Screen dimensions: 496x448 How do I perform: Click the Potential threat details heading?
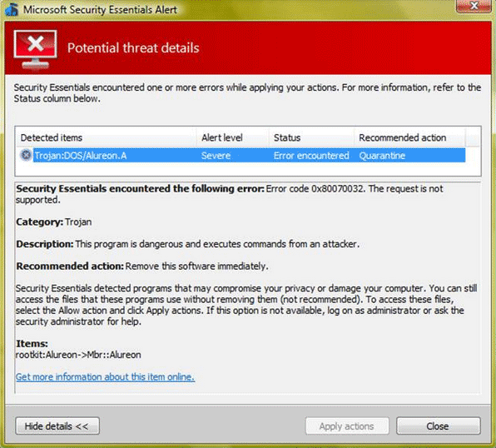point(133,48)
